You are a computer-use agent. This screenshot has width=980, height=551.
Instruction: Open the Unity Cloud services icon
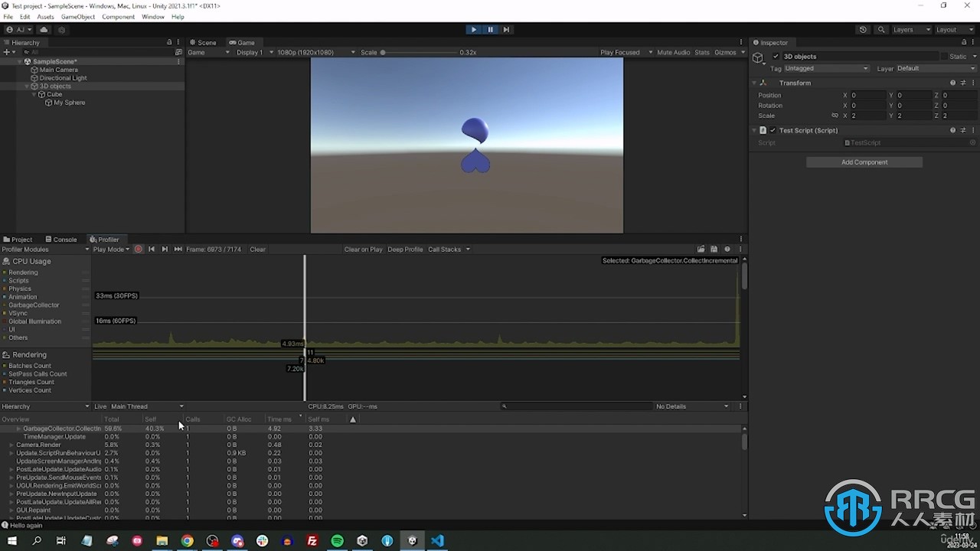point(44,30)
